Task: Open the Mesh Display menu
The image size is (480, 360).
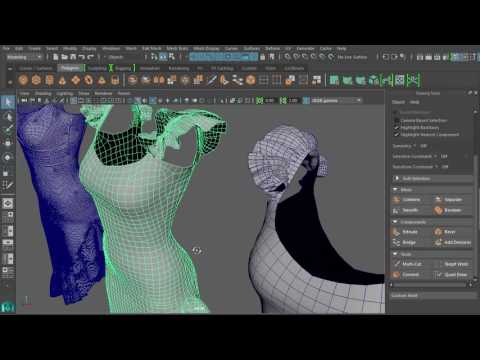Action: (x=206, y=48)
